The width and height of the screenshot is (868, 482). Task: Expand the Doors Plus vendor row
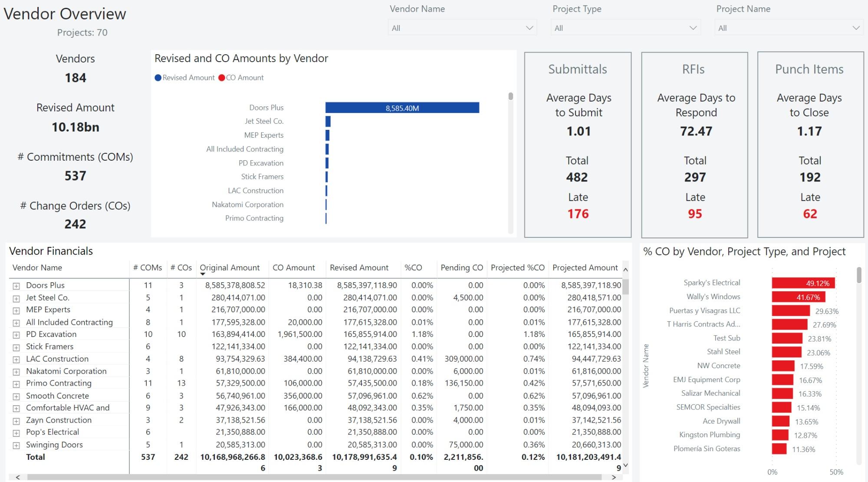tap(16, 286)
